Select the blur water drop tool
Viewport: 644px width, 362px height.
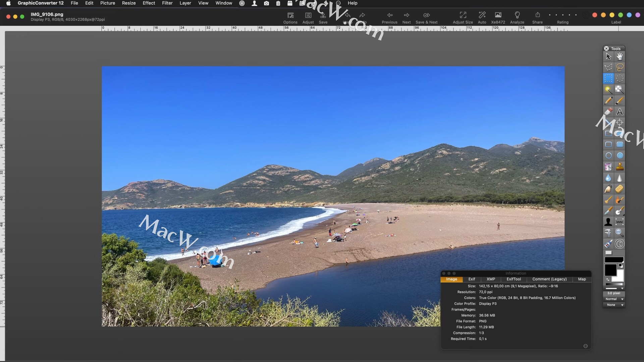[608, 178]
